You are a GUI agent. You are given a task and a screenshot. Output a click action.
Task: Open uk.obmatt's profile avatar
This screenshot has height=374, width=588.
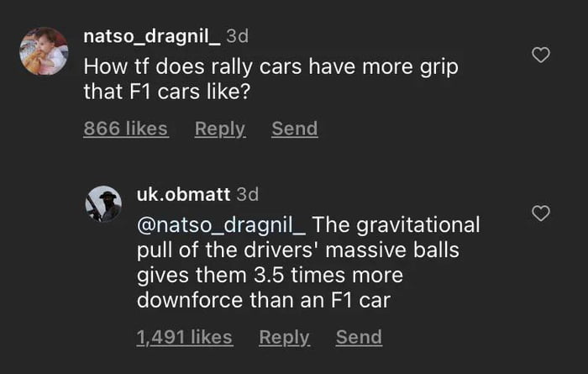tap(104, 204)
